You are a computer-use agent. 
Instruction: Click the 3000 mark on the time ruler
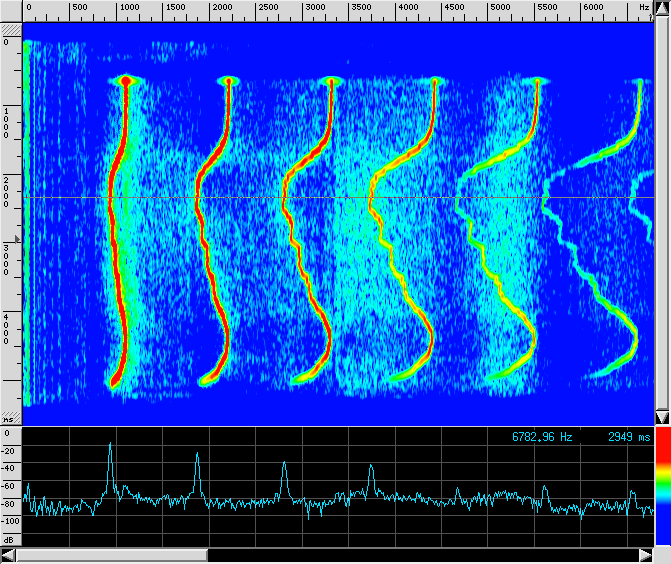(8, 252)
